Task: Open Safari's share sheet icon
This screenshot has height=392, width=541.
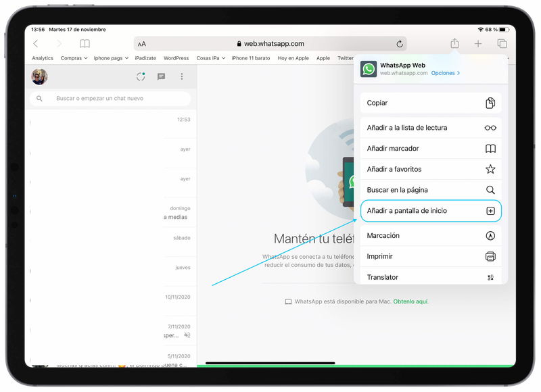Action: [x=454, y=43]
